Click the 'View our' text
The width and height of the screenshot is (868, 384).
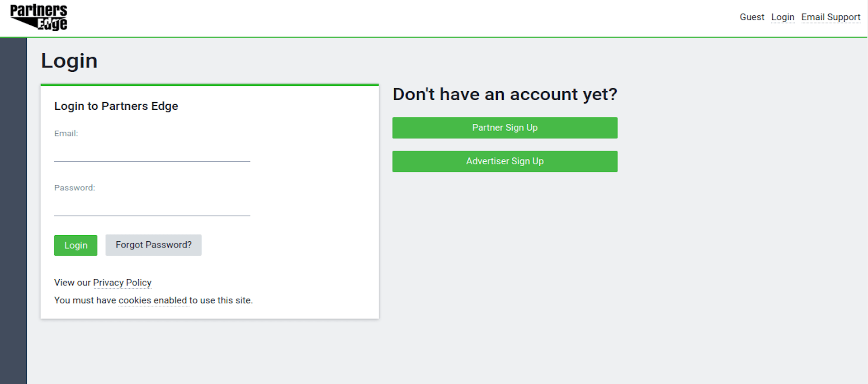[72, 283]
